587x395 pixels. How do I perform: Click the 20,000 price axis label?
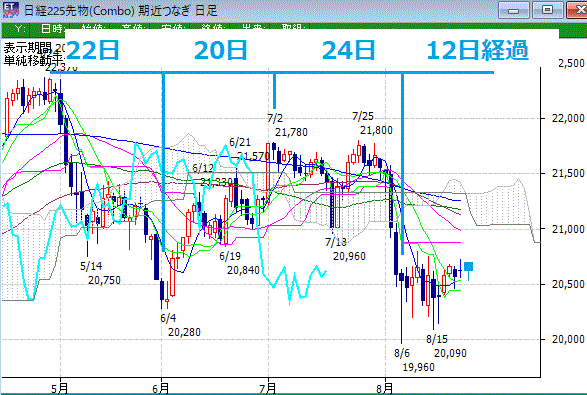(x=568, y=339)
